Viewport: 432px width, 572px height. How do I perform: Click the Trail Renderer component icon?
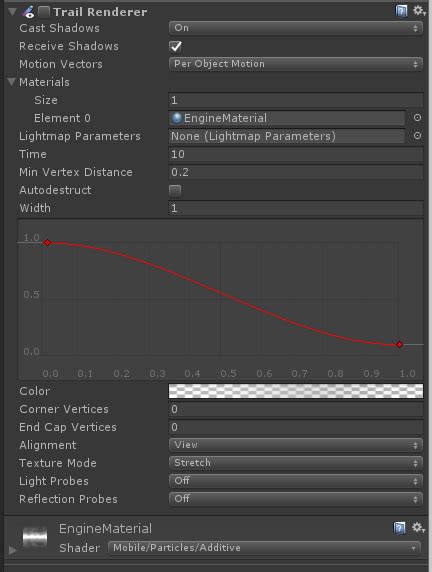[x=28, y=12]
